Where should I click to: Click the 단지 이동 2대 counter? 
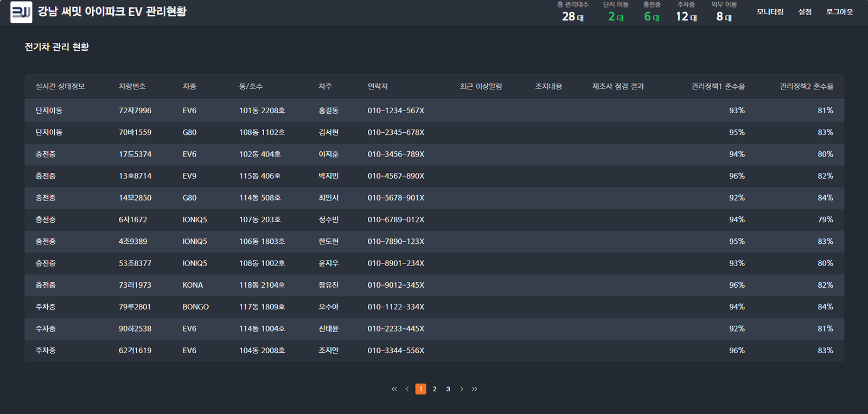tap(616, 12)
